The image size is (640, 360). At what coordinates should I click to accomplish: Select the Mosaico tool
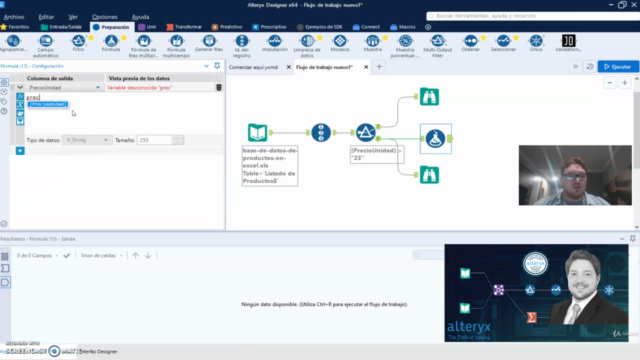tap(340, 43)
